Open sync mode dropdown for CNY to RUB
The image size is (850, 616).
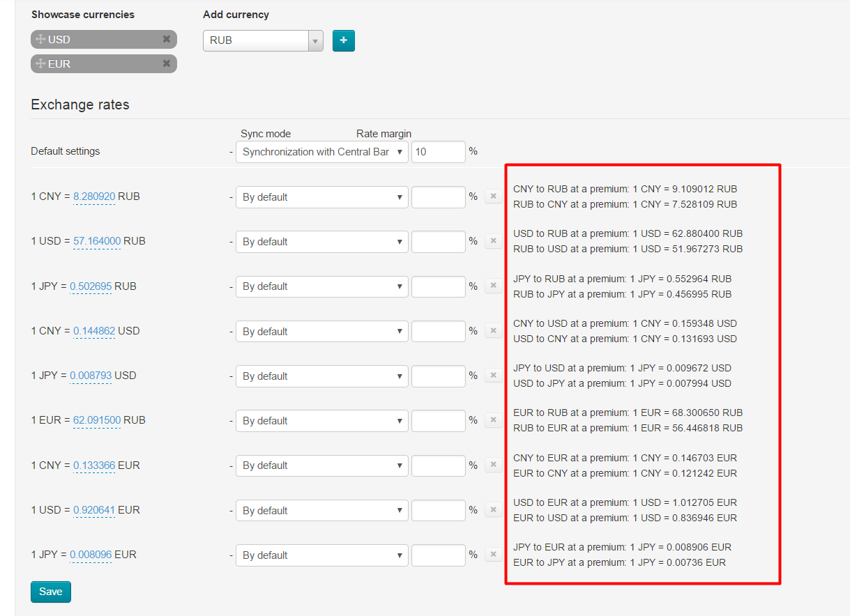coord(322,197)
